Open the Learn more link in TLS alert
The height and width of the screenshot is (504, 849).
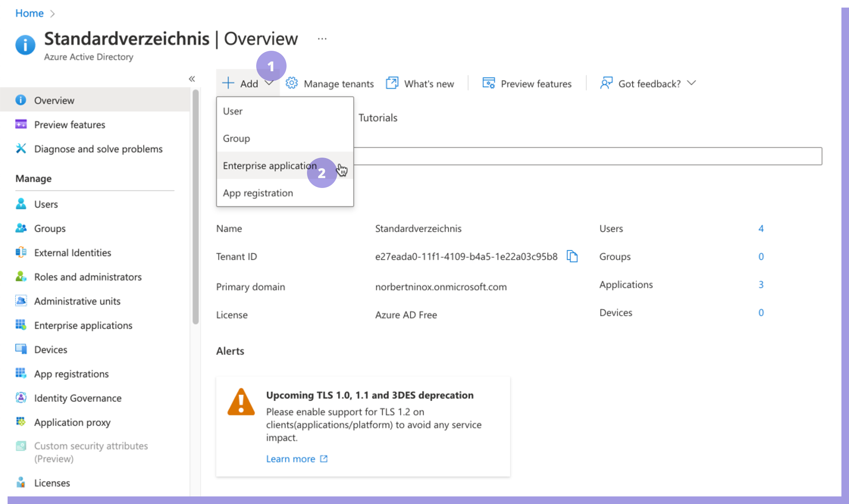[290, 459]
